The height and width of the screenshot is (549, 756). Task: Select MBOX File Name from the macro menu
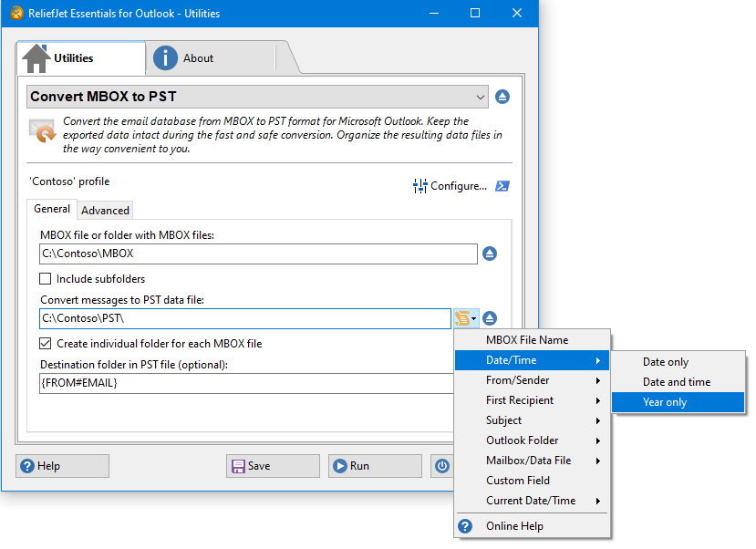(533, 340)
